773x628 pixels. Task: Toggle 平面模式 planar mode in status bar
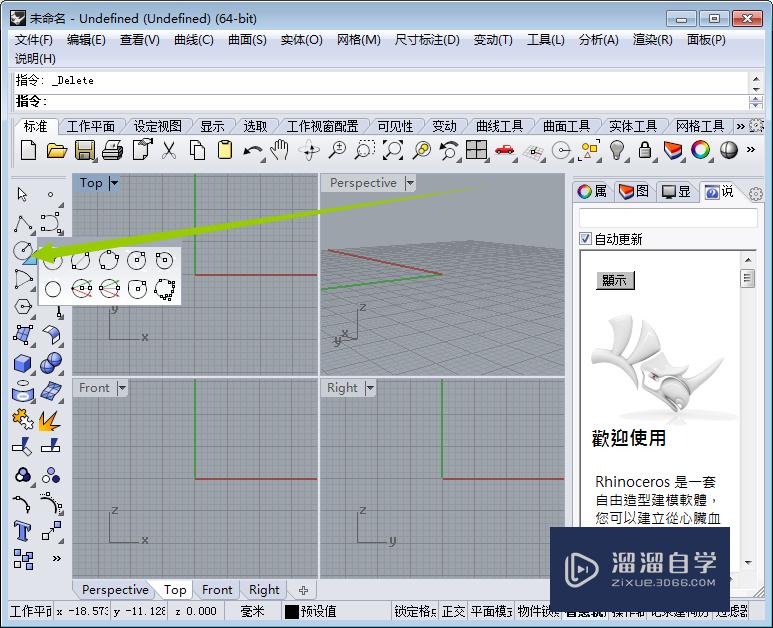(x=492, y=612)
